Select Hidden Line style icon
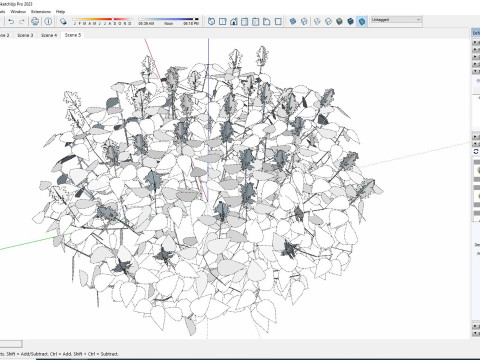Viewport: 480px width, 360px height. point(328,22)
